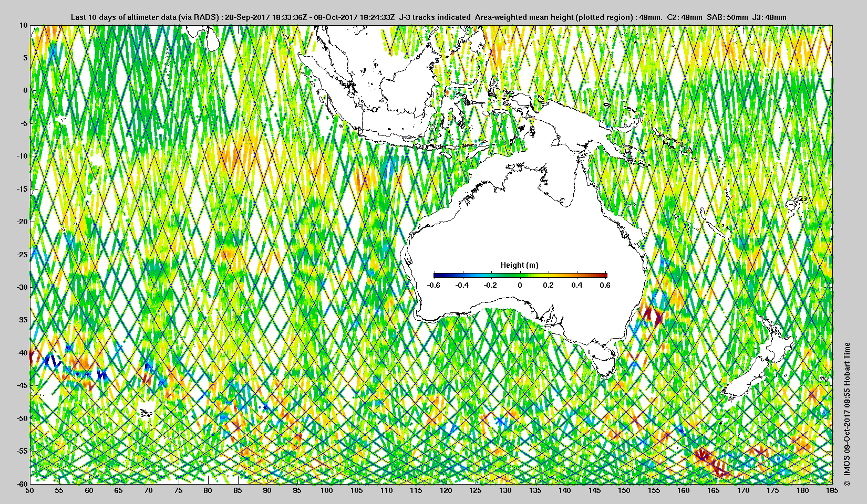This screenshot has width=867, height=504.
Task: Click longitude axis label '185'
Action: click(x=833, y=490)
